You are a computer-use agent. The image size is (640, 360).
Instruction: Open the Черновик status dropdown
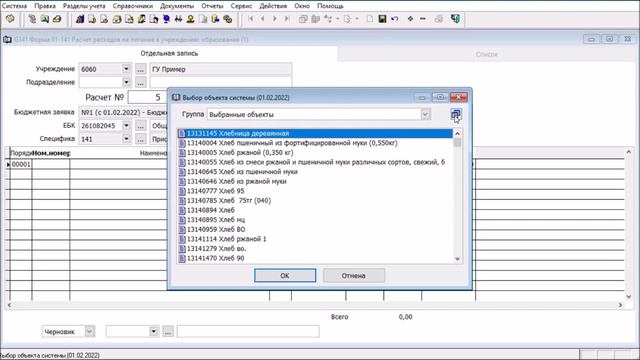pos(89,331)
